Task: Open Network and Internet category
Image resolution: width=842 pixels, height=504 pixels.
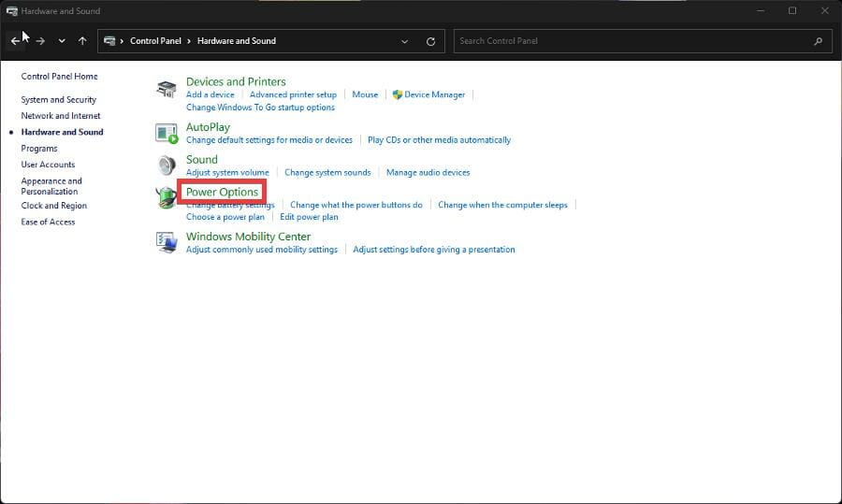Action: (x=61, y=116)
